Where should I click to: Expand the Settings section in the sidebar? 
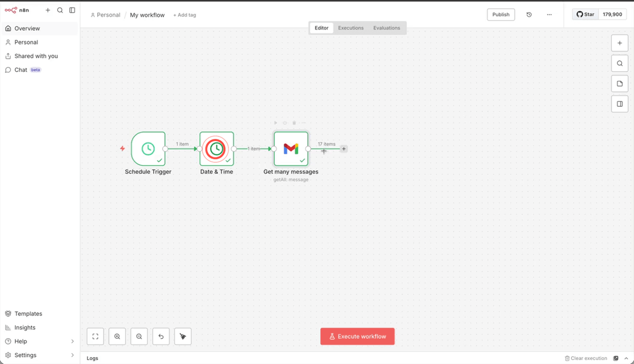[x=40, y=354]
